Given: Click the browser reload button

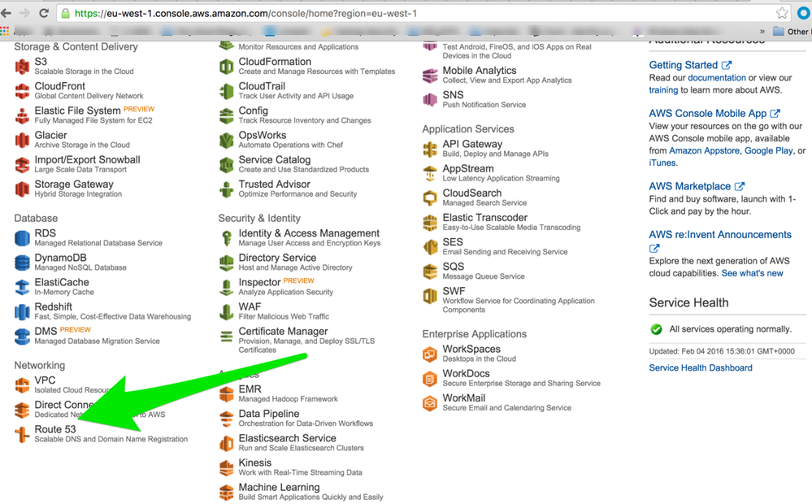Looking at the screenshot, I should (x=44, y=14).
